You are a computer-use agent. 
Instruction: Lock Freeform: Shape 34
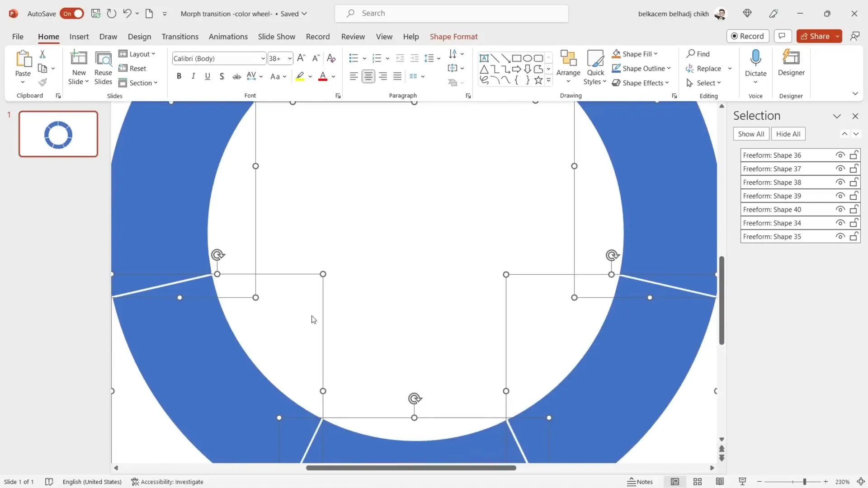point(854,223)
